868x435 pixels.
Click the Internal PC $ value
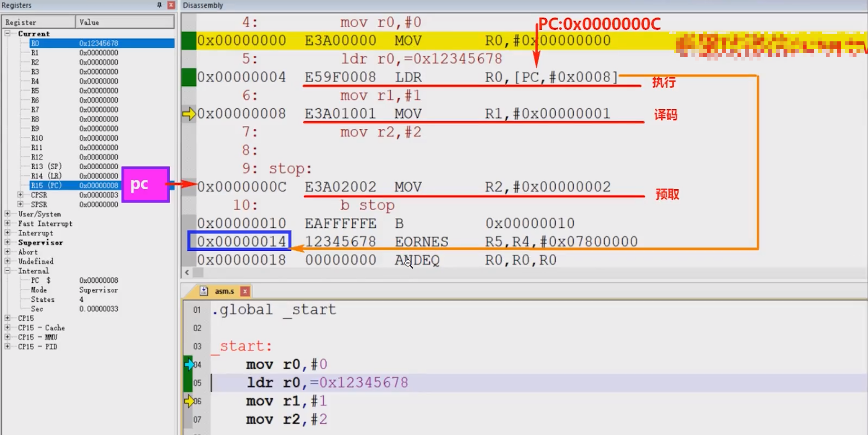[x=99, y=280]
